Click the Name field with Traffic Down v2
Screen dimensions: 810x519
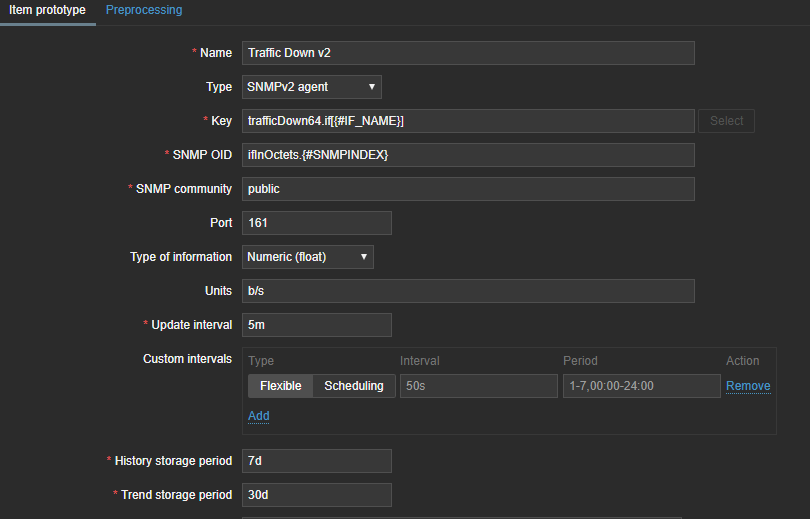coord(468,53)
